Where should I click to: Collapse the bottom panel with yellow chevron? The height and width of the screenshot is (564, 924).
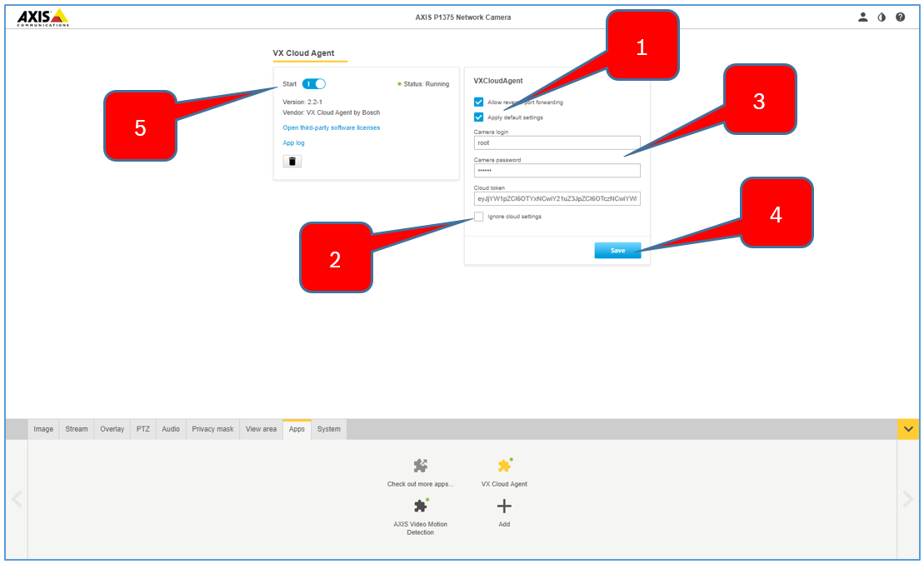[x=908, y=429]
